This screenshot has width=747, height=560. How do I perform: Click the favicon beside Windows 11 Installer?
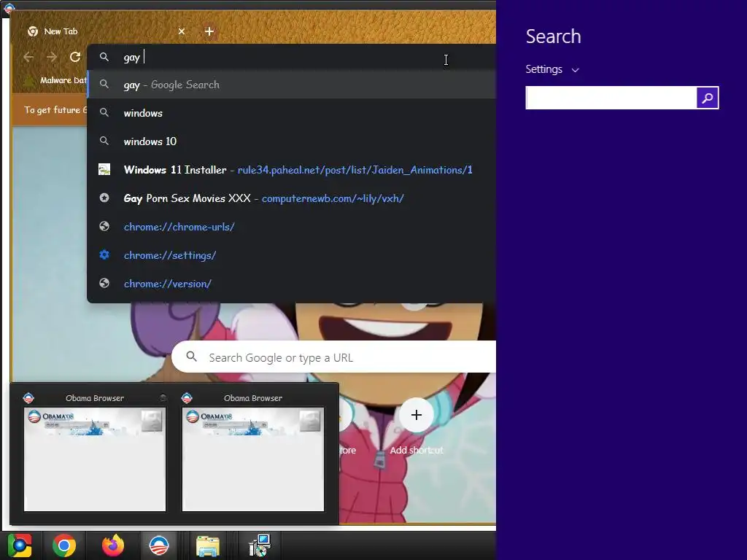104,169
